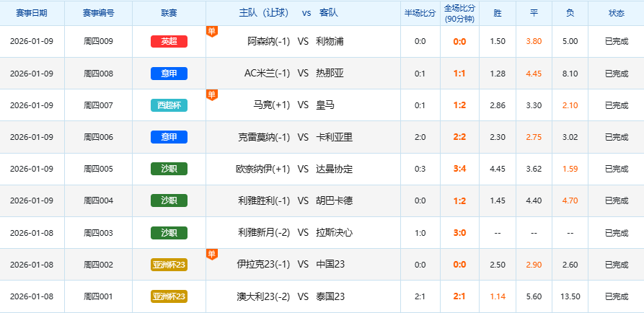Select the red 英超 league tag
This screenshot has height=313, width=644.
pos(169,42)
